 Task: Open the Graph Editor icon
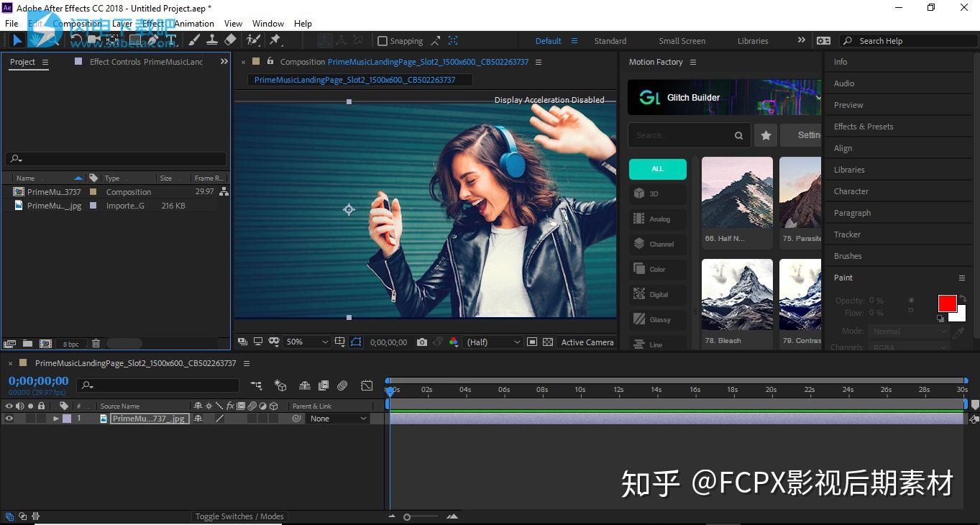(x=367, y=385)
